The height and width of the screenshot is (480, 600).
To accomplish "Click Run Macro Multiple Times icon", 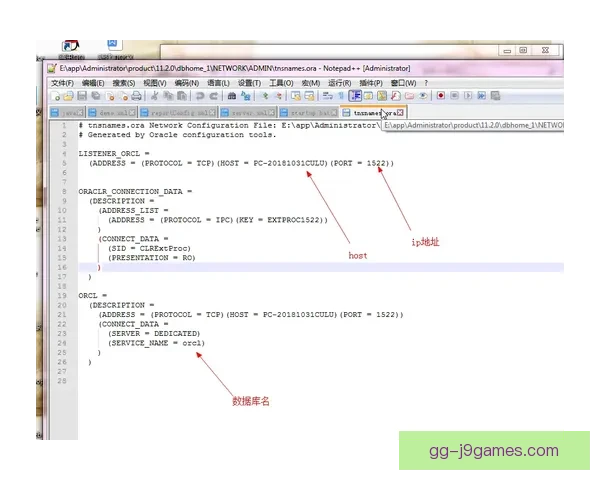I will point(481,96).
